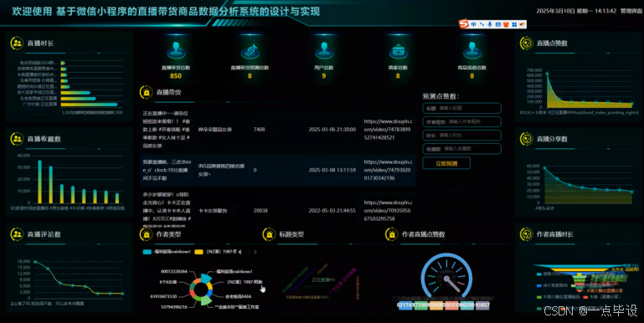
Task: Click the 作者直播点赞数 panel header icon
Action: (x=392, y=234)
